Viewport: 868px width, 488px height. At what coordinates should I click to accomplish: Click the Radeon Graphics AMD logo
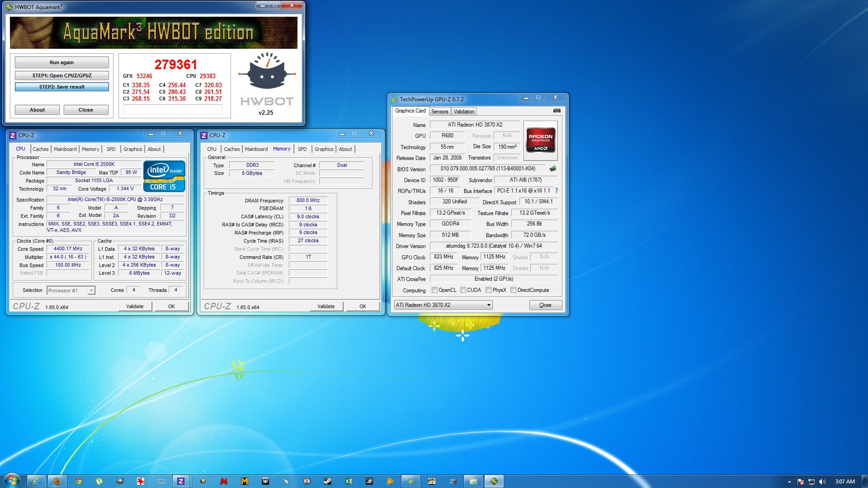541,141
